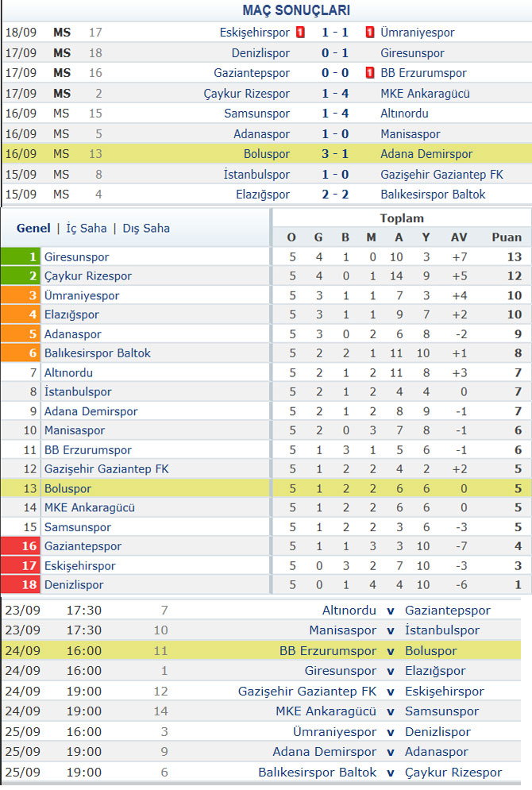Switch to Dış Saha standings tab
The height and width of the screenshot is (790, 532).
pyautogui.click(x=146, y=228)
